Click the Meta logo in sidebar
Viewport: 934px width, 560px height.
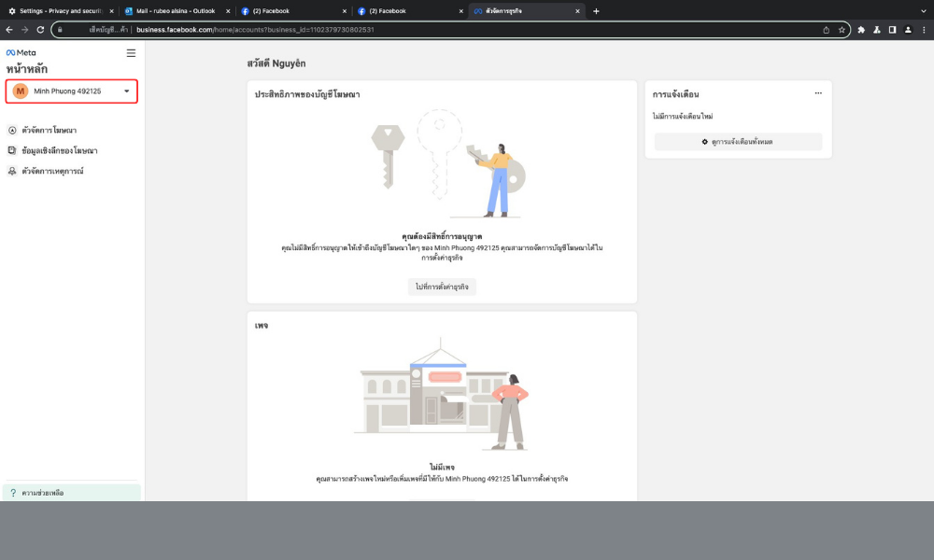coord(21,52)
